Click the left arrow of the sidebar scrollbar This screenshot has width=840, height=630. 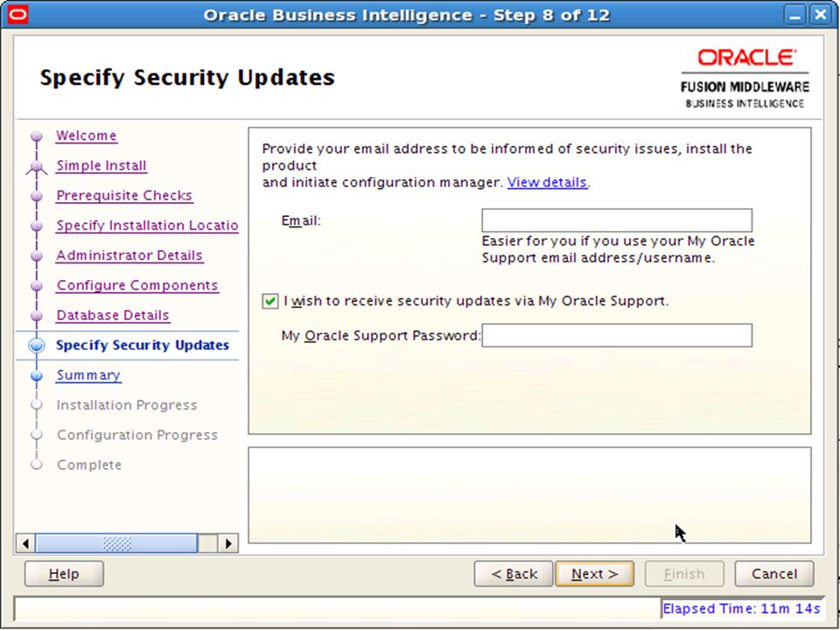[x=25, y=543]
